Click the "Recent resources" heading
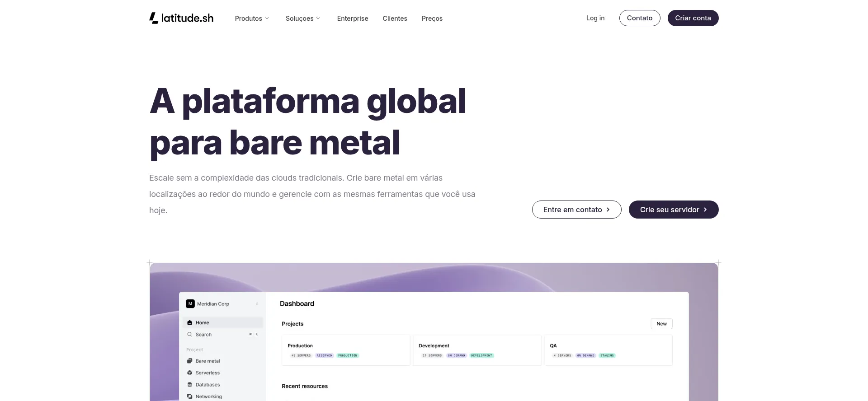Screen dimensions: 868x401 tap(305, 386)
